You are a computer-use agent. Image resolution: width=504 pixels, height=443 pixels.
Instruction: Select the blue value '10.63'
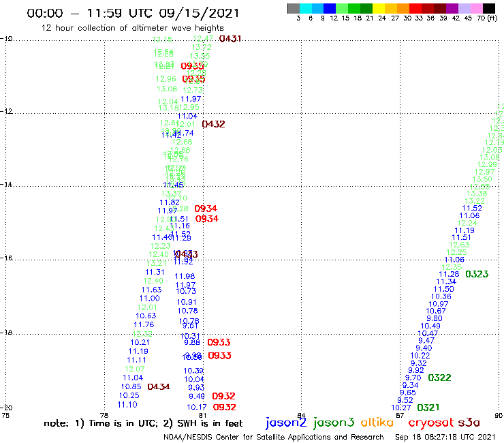tap(146, 316)
